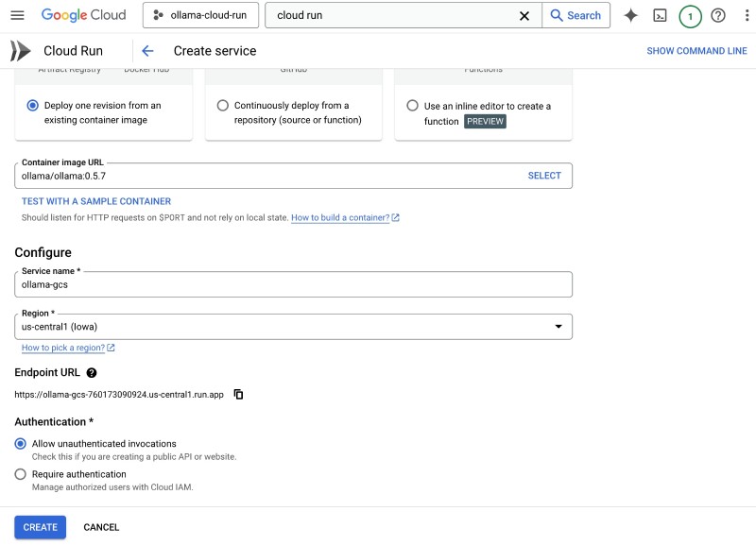Go back using the left arrow
The width and height of the screenshot is (756, 545).
pyautogui.click(x=147, y=51)
